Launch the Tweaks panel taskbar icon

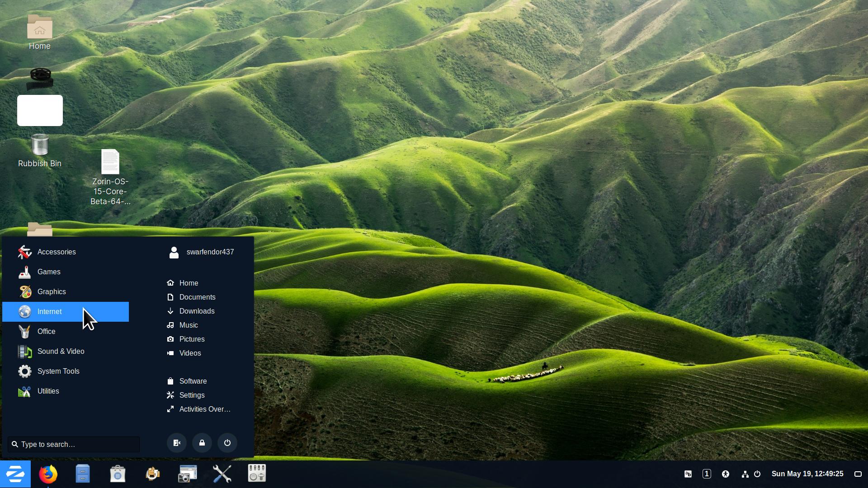tap(257, 474)
